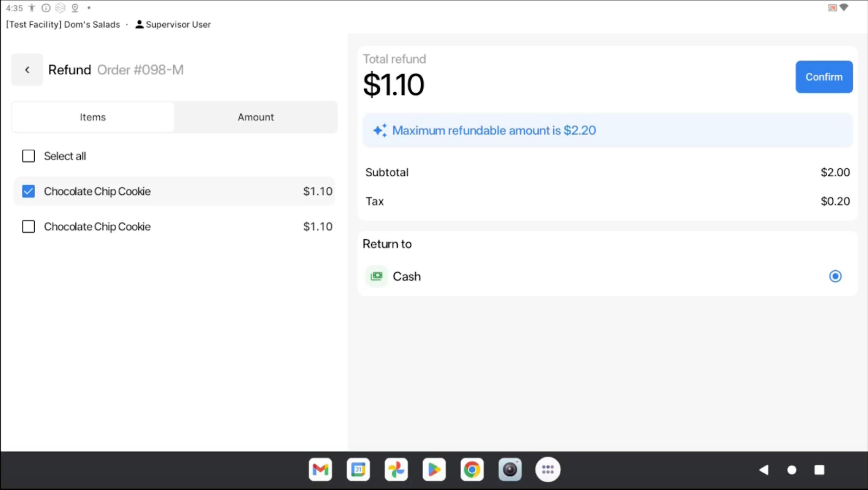Launch Chrome from the taskbar

click(472, 470)
